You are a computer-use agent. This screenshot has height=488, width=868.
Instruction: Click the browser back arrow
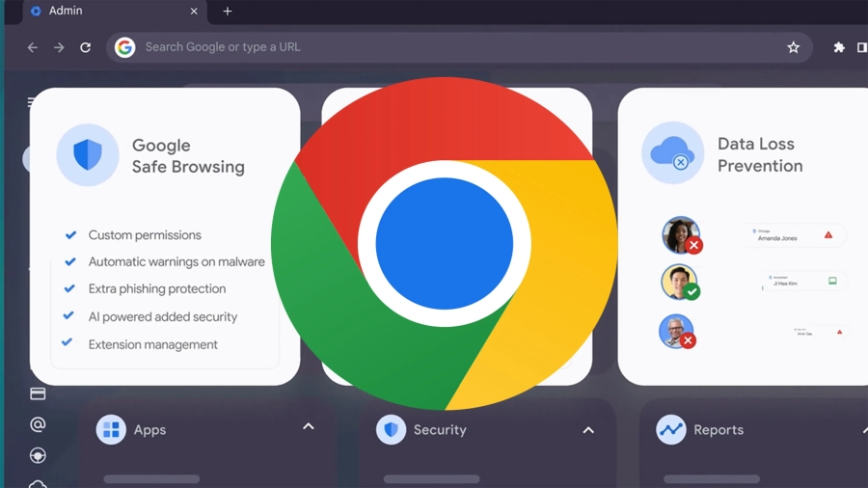(x=33, y=47)
